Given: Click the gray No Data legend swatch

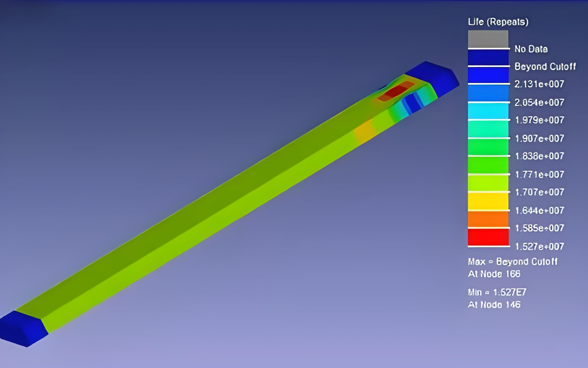Looking at the screenshot, I should (488, 39).
